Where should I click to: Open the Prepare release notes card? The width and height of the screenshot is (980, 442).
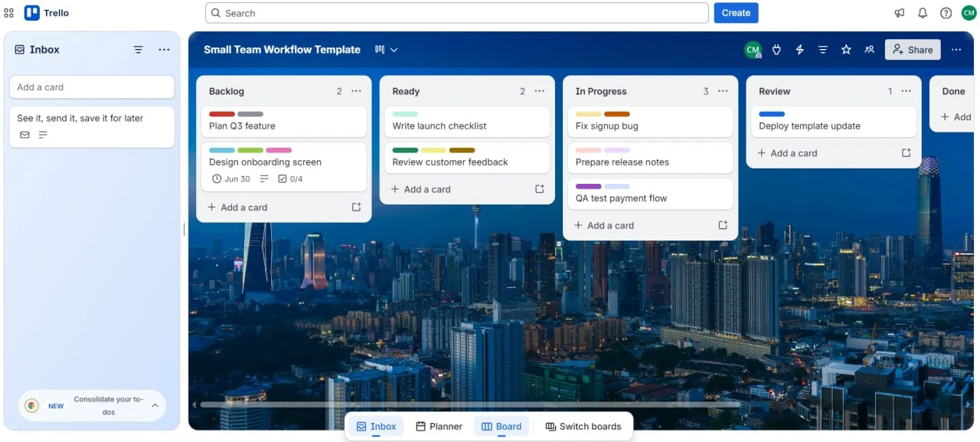(x=651, y=158)
